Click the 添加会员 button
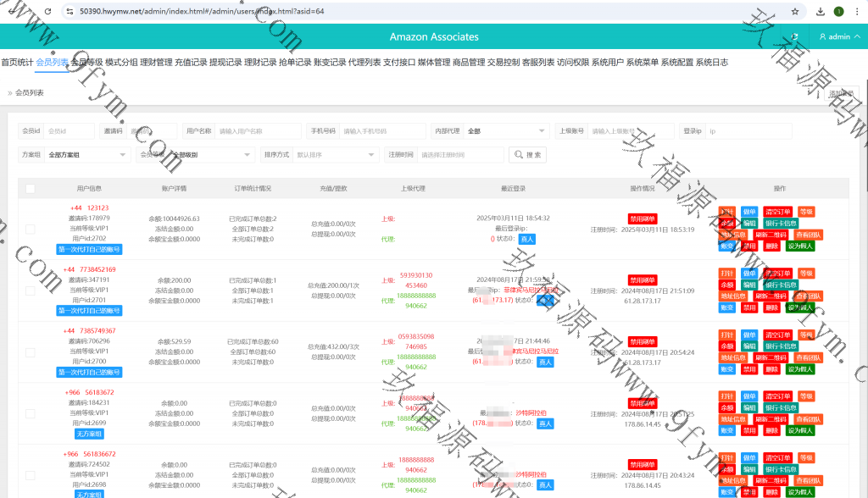The height and width of the screenshot is (498, 868). [843, 93]
